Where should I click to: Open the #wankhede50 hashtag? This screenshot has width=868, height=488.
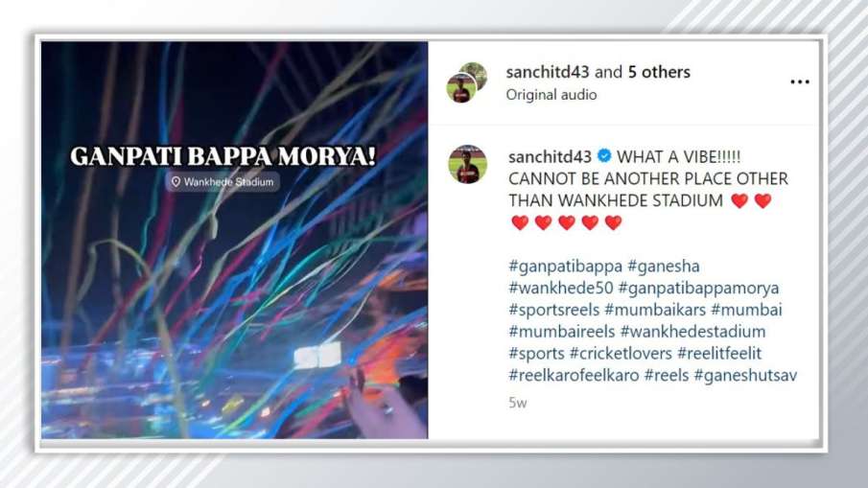pos(561,288)
